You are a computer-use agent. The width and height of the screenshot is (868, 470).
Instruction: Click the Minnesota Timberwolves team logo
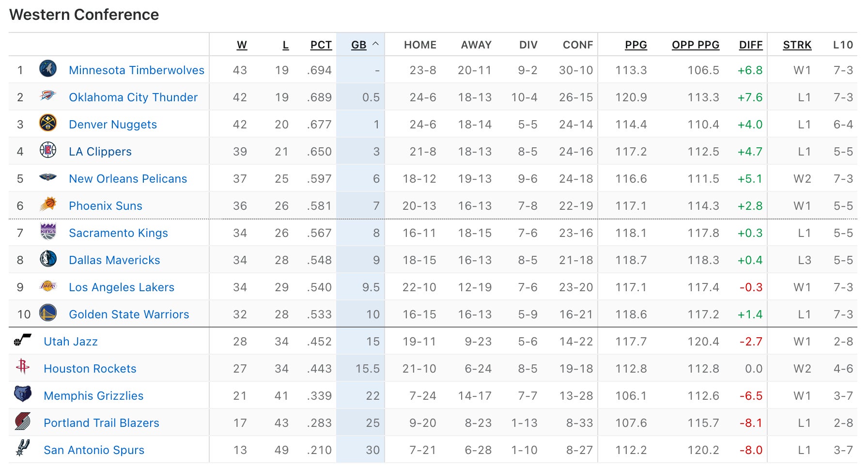pos(48,69)
